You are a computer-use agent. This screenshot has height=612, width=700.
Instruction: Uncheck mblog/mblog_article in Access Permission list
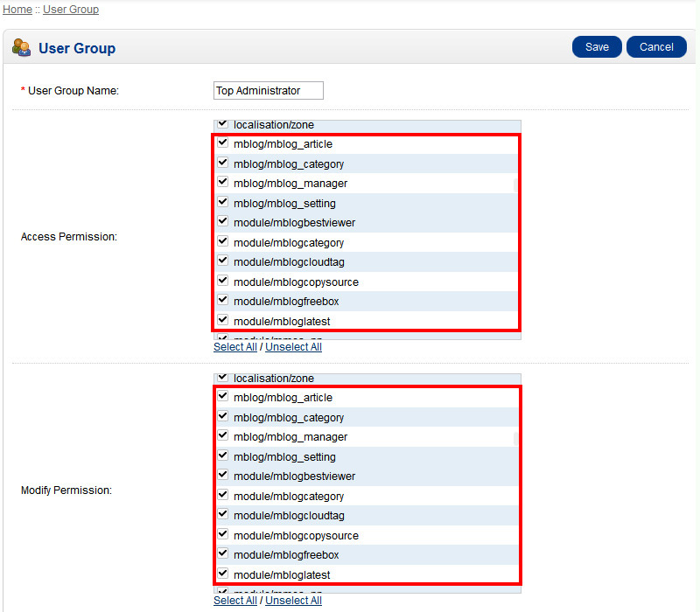click(222, 143)
